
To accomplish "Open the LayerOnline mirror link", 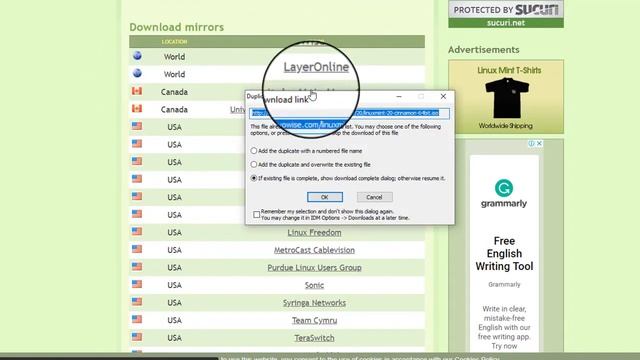I will tap(316, 67).
